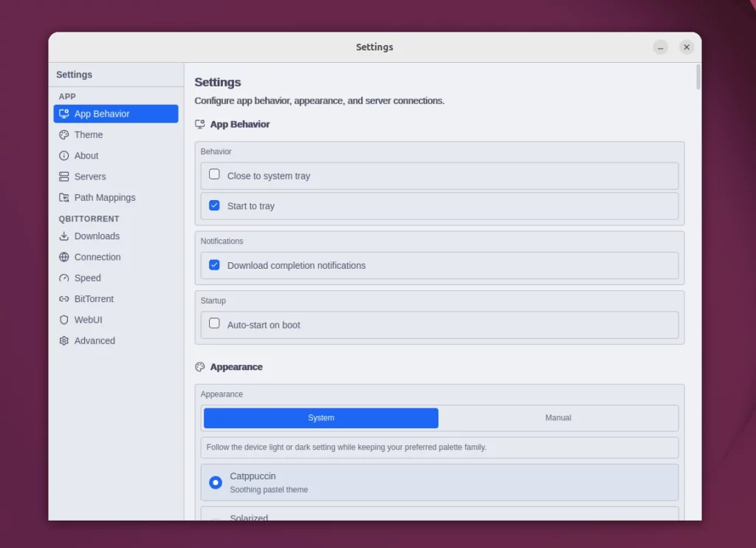Enable Auto-start on boot checkbox
The image size is (756, 548).
coord(214,323)
